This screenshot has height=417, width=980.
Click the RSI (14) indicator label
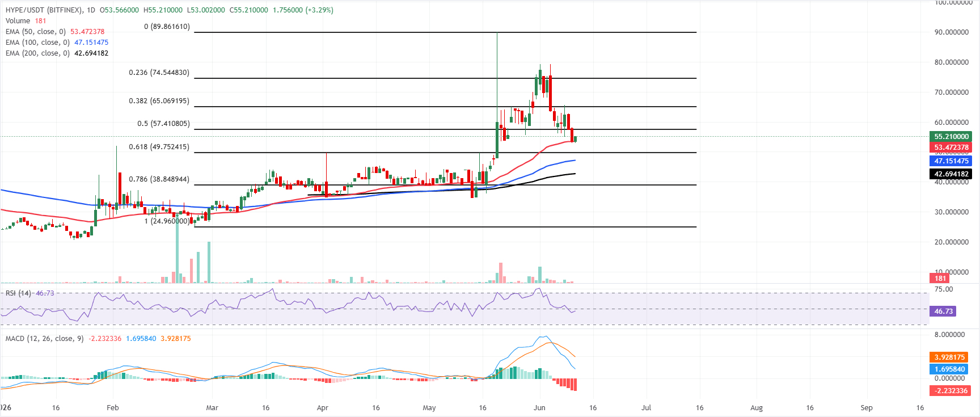(x=19, y=293)
